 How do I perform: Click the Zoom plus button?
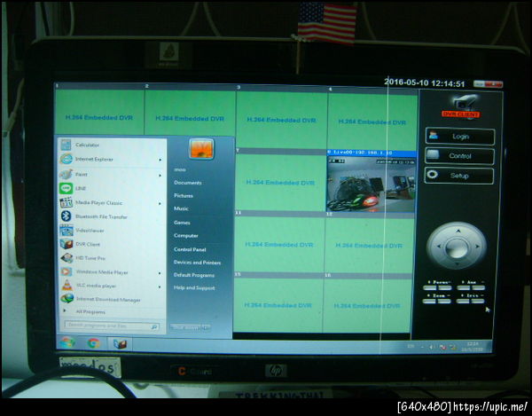point(429,301)
